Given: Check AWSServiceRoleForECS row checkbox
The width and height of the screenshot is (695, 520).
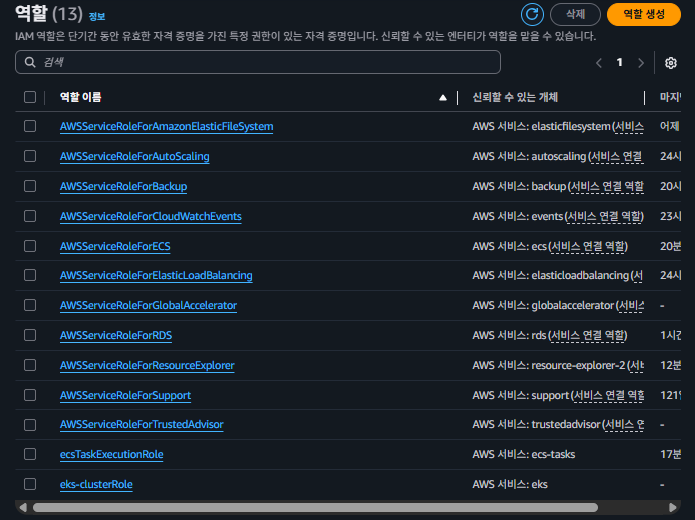Looking at the screenshot, I should click(x=30, y=246).
